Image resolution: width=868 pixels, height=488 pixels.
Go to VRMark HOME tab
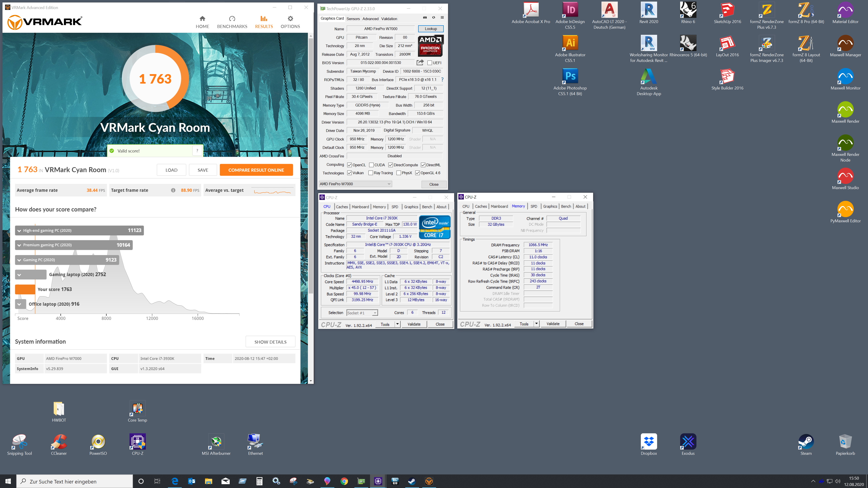click(203, 22)
